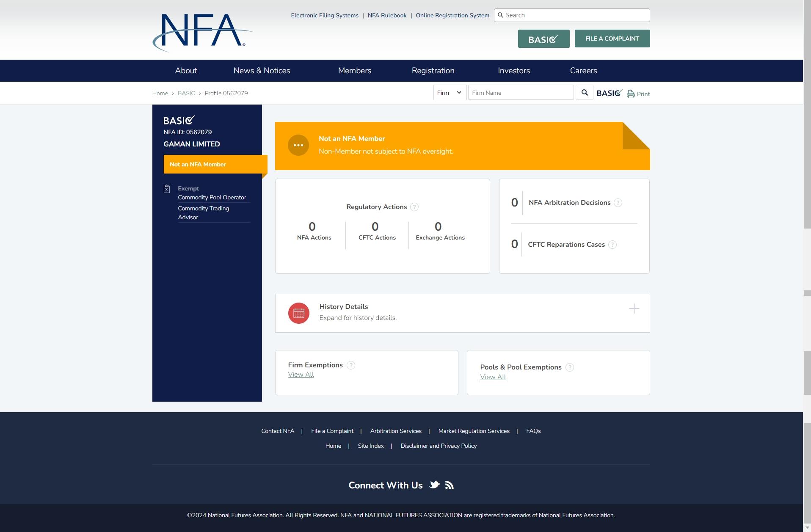Open Contact NFA footer link
The image size is (811, 532).
(x=278, y=431)
